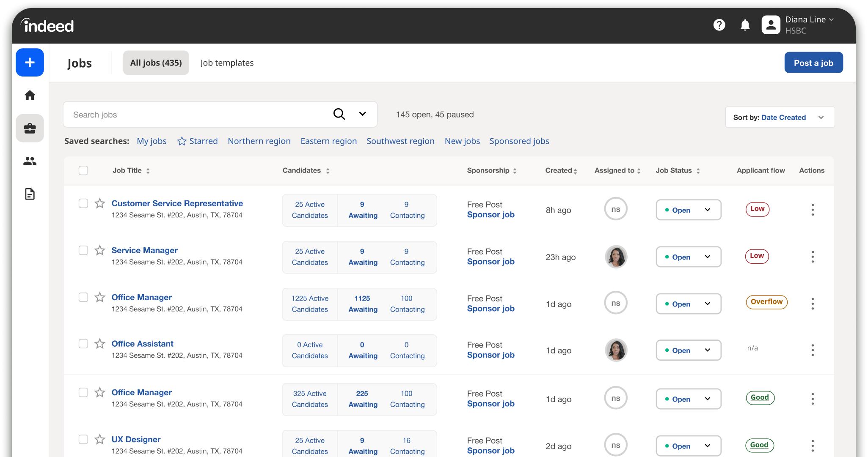Click the Overflow applicant flow badge
Viewport: 868px width, 457px height.
[766, 302]
